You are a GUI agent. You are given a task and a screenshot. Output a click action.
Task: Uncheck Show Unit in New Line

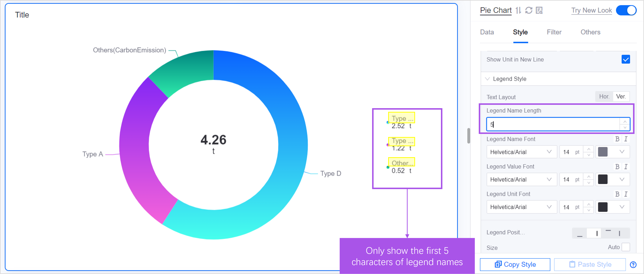coord(625,59)
